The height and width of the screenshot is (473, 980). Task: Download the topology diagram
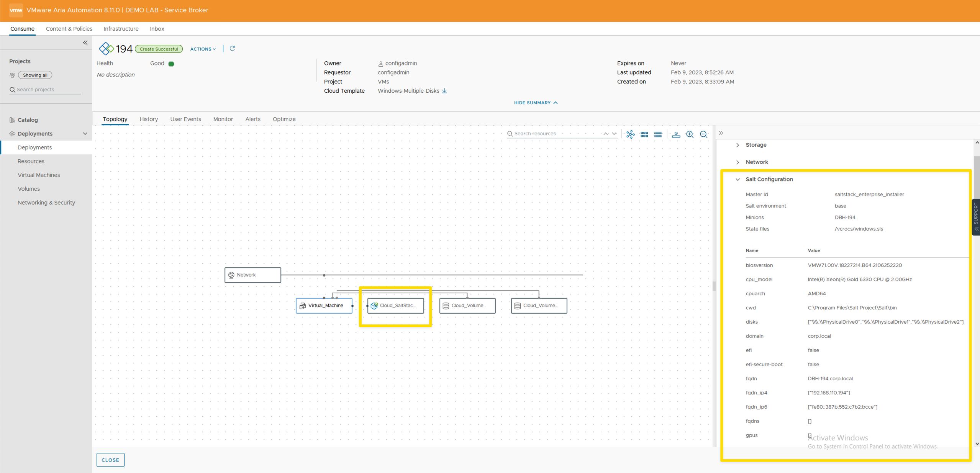[x=676, y=134]
